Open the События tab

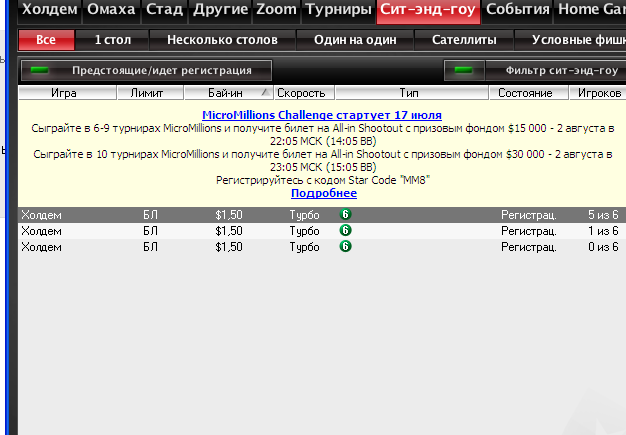(x=517, y=10)
